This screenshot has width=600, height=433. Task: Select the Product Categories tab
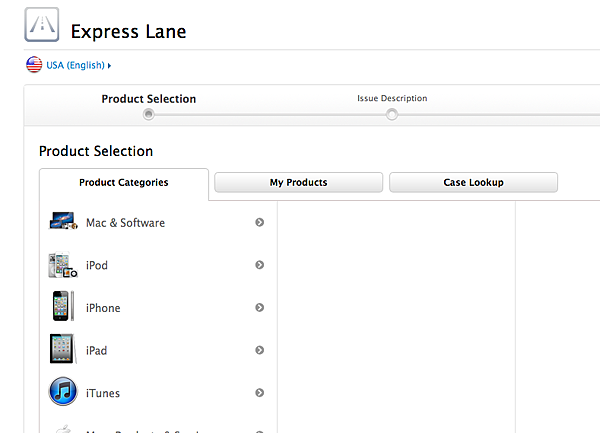pos(124,182)
